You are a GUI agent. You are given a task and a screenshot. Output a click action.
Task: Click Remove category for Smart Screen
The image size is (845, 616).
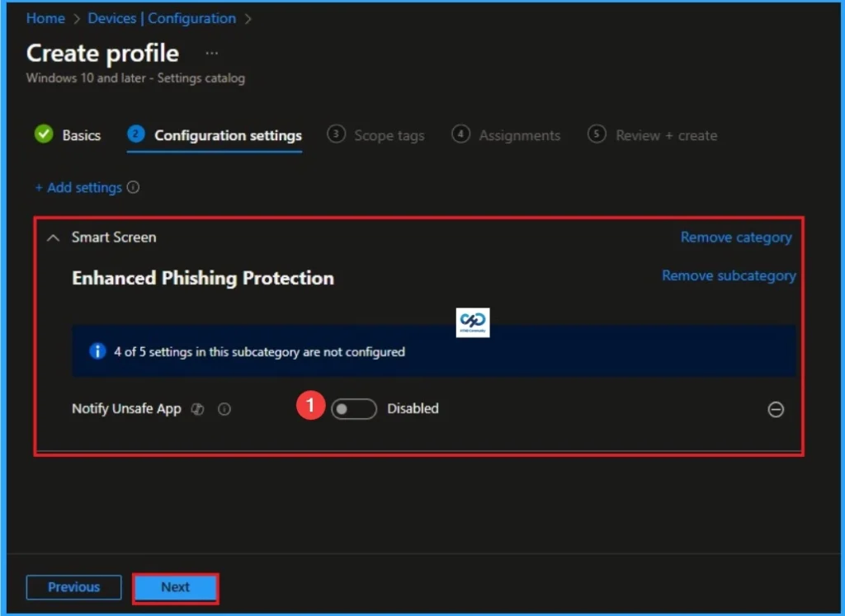(x=735, y=237)
